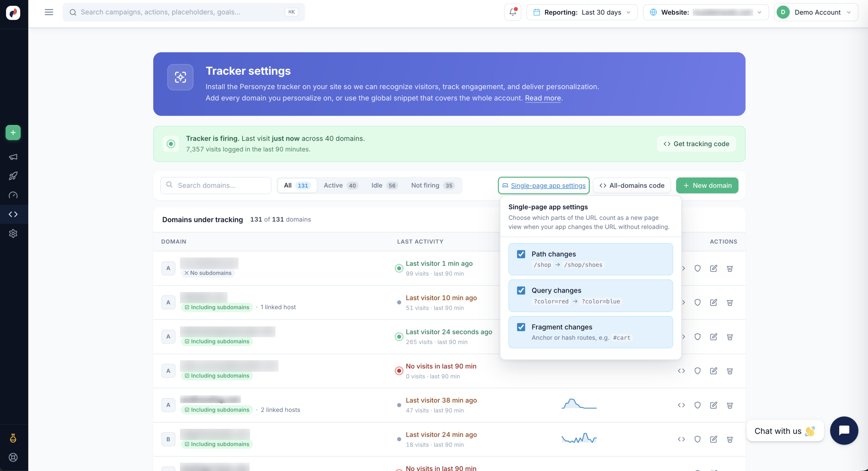Edit the domain with 0 visits
This screenshot has width=868, height=471.
pos(714,371)
